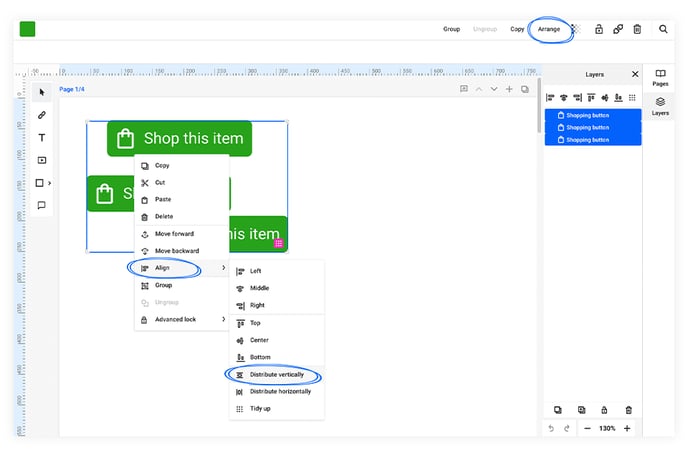Zoom in with the plus button
This screenshot has width=688, height=457.
coord(627,428)
